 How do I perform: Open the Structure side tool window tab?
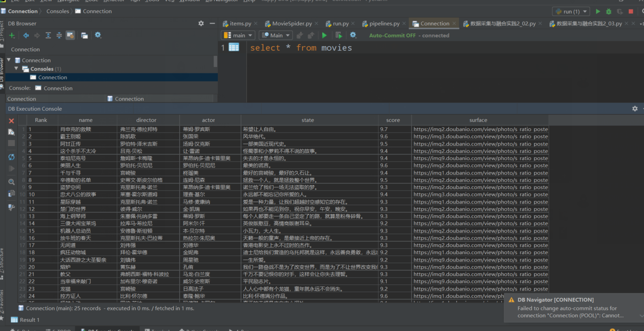[2, 263]
